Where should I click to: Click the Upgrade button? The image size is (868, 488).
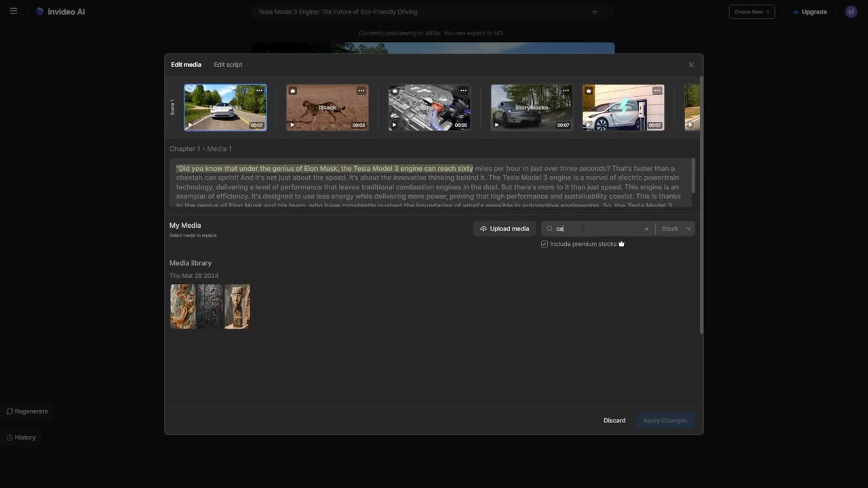click(810, 12)
